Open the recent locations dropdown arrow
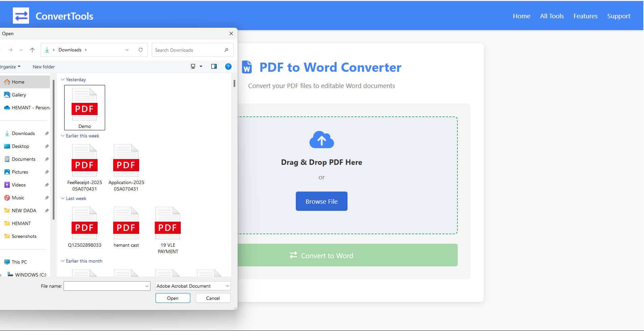Viewport: 644px width, 331px height. click(x=21, y=50)
